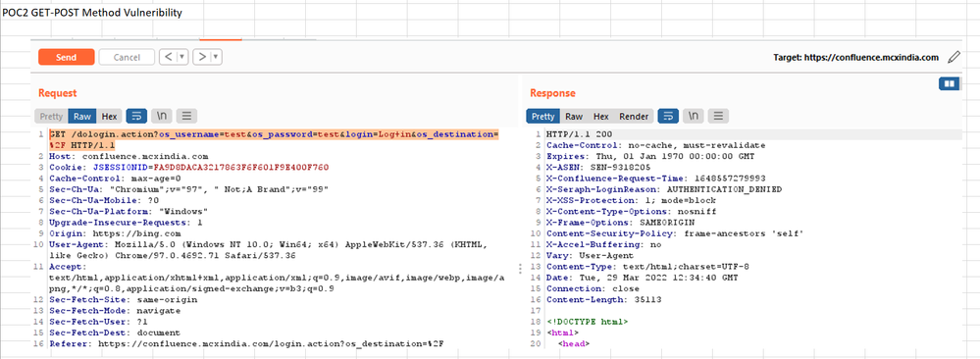Select the Request Hex tab
The height and width of the screenshot is (359, 980).
click(109, 117)
